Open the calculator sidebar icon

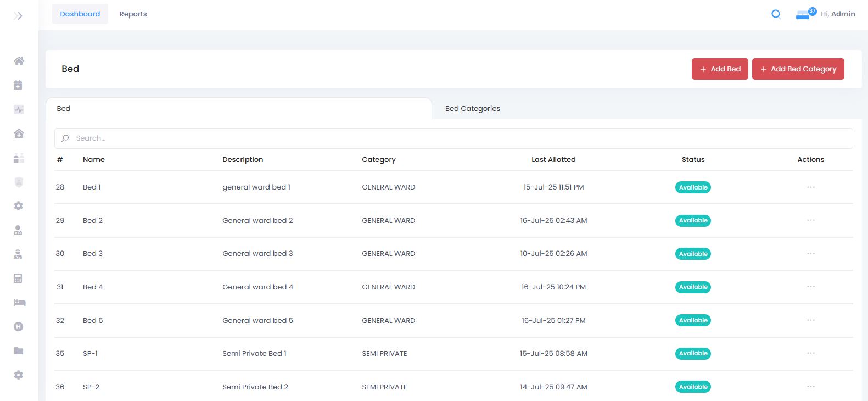pyautogui.click(x=18, y=279)
